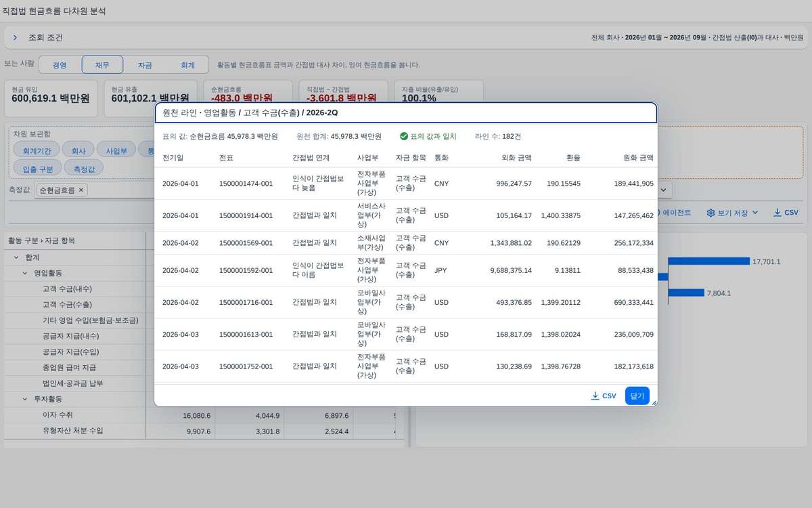Select the 공급자 지급(수입) row
The width and height of the screenshot is (812, 508).
(x=74, y=352)
